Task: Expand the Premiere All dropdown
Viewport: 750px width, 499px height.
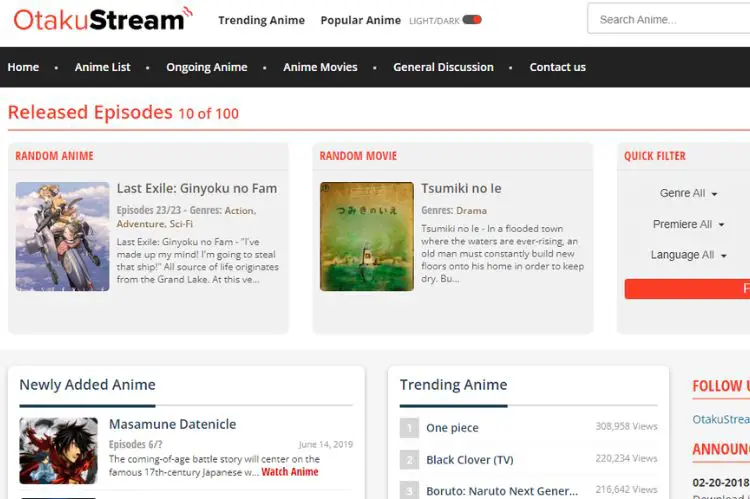Action: click(x=688, y=224)
